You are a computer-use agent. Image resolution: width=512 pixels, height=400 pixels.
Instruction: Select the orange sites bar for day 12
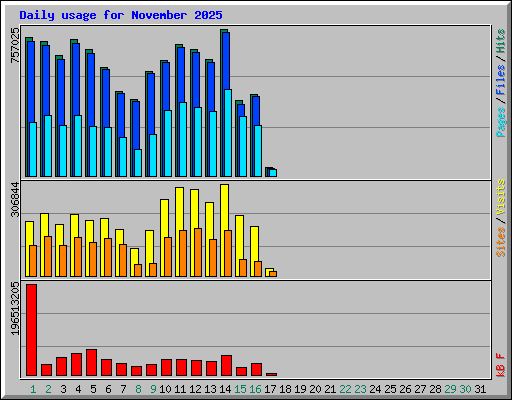(x=198, y=252)
